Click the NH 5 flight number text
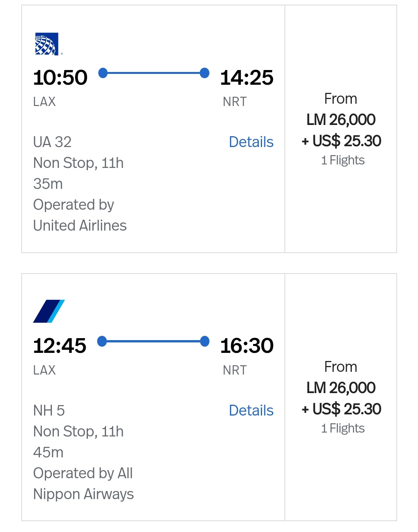Viewport: 418px width, 532px height. (49, 411)
